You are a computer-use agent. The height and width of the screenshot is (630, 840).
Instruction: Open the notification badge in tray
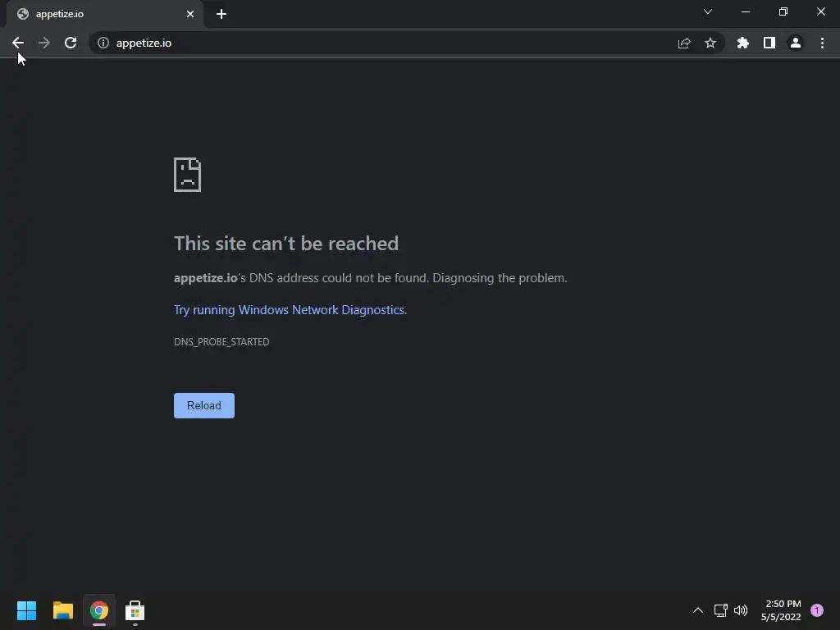tap(817, 610)
